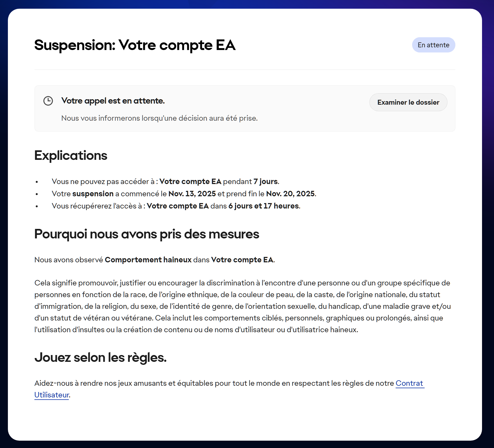Screen dimensions: 494x448
Task: Follow the "Contrat Utilisateur" link
Action: (410, 383)
